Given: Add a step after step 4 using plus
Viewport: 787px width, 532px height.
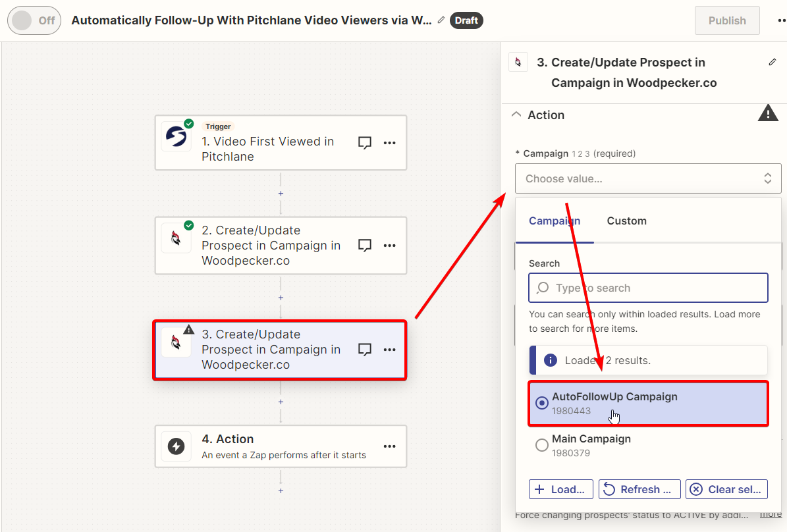Looking at the screenshot, I should pos(281,491).
